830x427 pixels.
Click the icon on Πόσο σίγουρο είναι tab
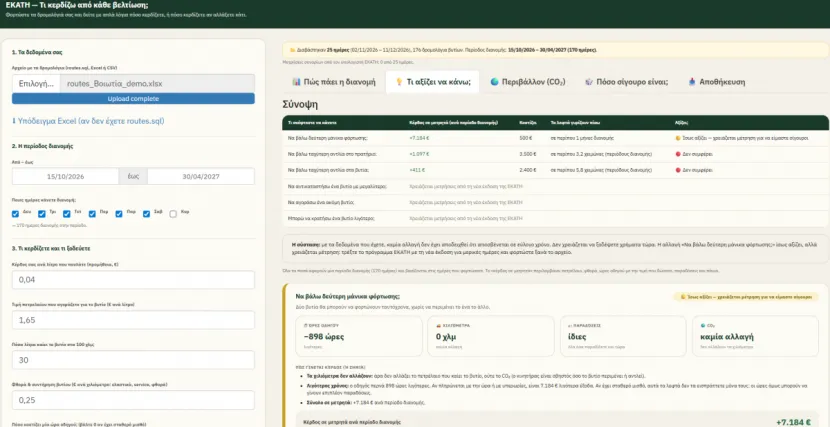(x=589, y=82)
